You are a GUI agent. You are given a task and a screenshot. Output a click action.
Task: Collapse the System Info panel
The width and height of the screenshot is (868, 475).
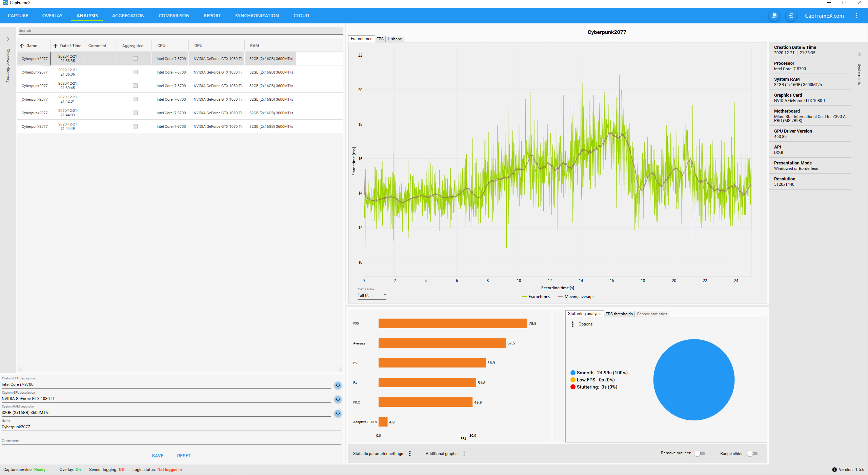point(859,54)
